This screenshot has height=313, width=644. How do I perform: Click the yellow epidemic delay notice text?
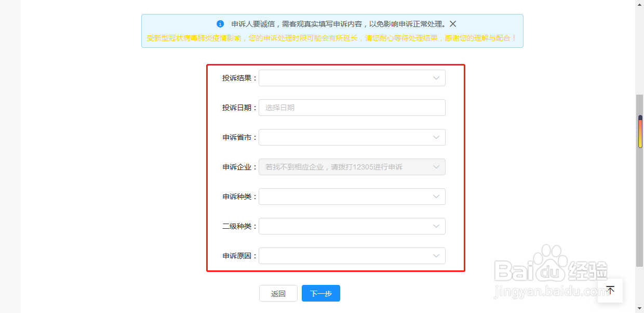point(332,38)
